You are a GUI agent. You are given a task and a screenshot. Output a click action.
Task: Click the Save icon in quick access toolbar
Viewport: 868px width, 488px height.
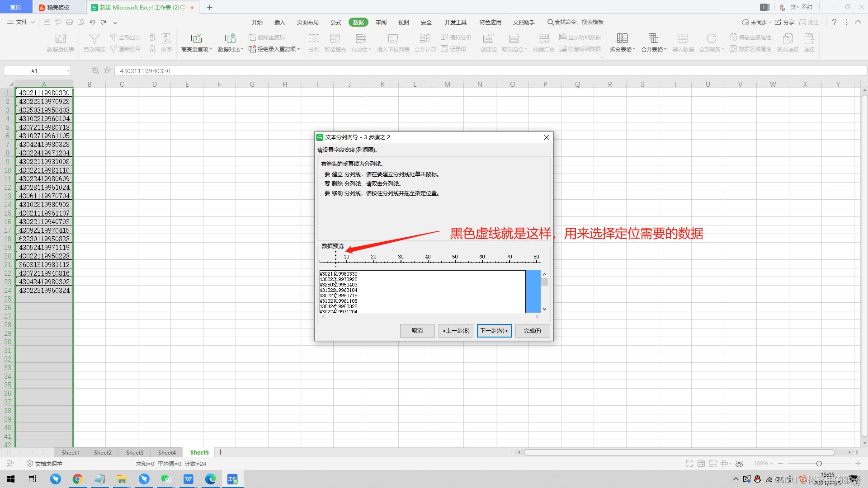click(x=47, y=22)
